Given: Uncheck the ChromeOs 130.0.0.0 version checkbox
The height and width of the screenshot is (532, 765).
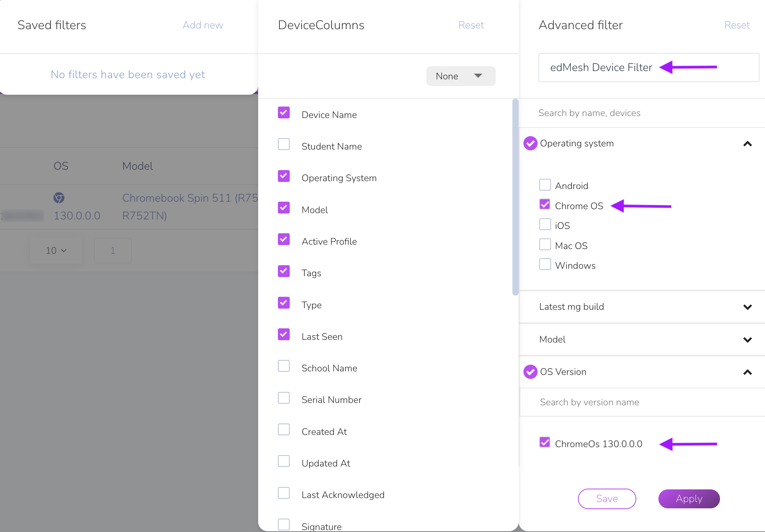Looking at the screenshot, I should 545,442.
